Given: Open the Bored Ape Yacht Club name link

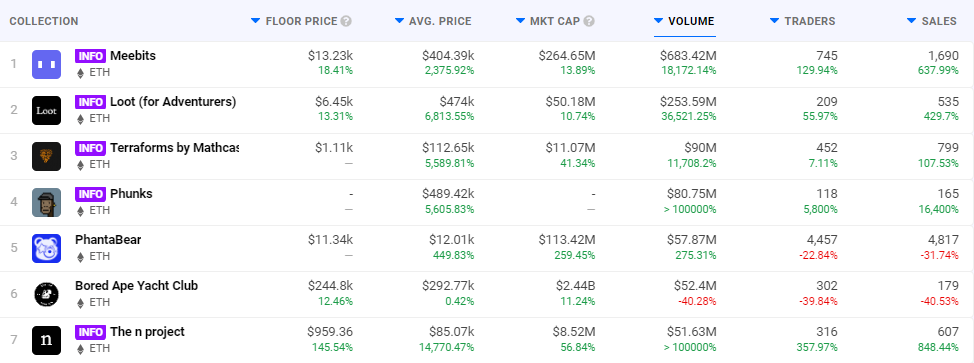Looking at the screenshot, I should click(137, 286).
